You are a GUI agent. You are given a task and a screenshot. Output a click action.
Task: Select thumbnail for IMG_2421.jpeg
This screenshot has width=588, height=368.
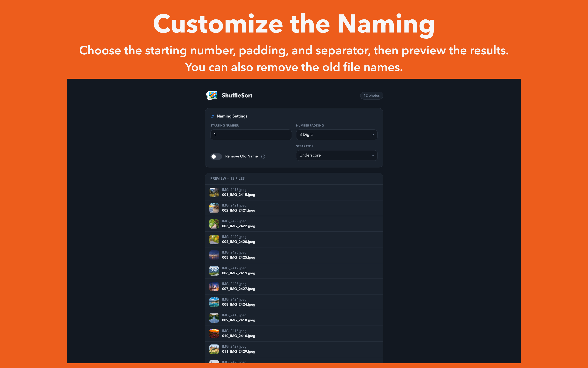click(214, 208)
